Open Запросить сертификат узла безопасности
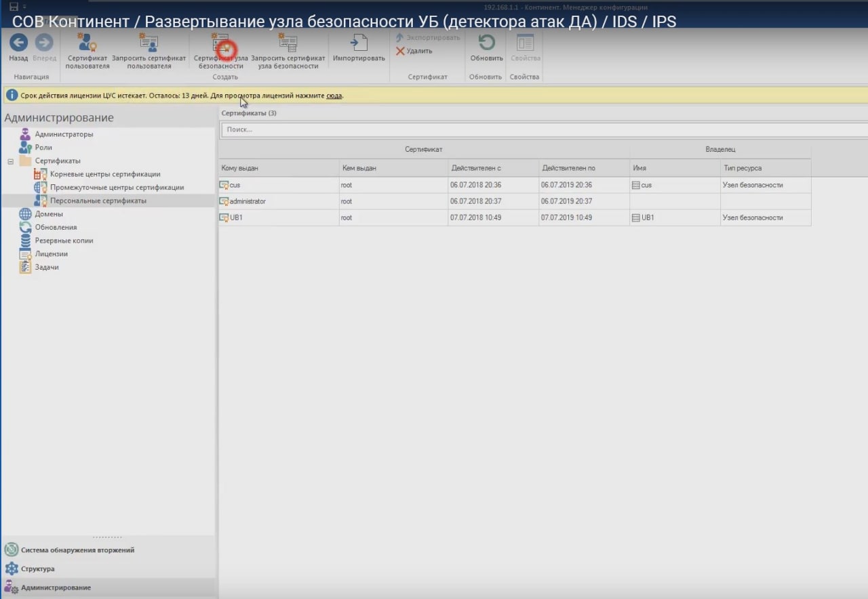868x599 pixels. (x=288, y=51)
